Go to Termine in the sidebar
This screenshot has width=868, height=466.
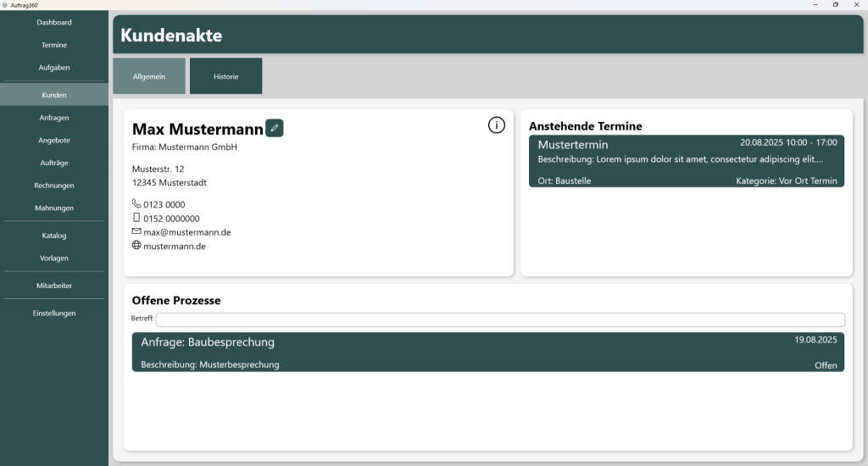(54, 45)
